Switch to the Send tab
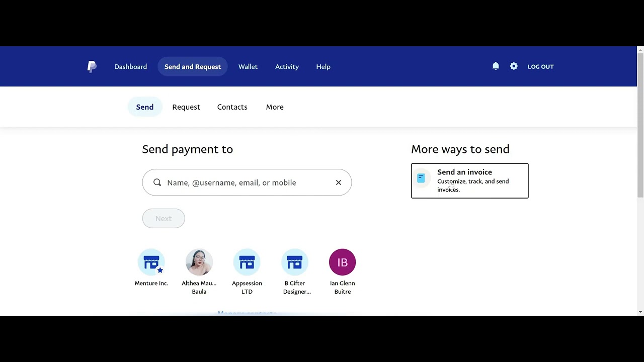644x362 pixels. click(145, 107)
